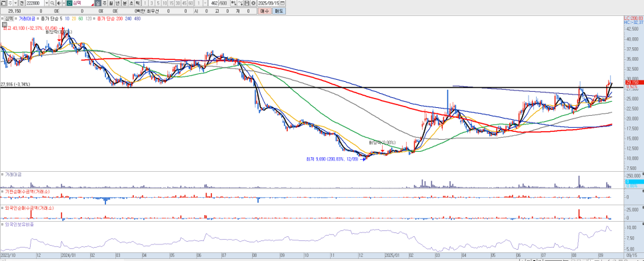The image size is (644, 261).
Task: Click the small grid icon below legend
Action: coord(4,24)
